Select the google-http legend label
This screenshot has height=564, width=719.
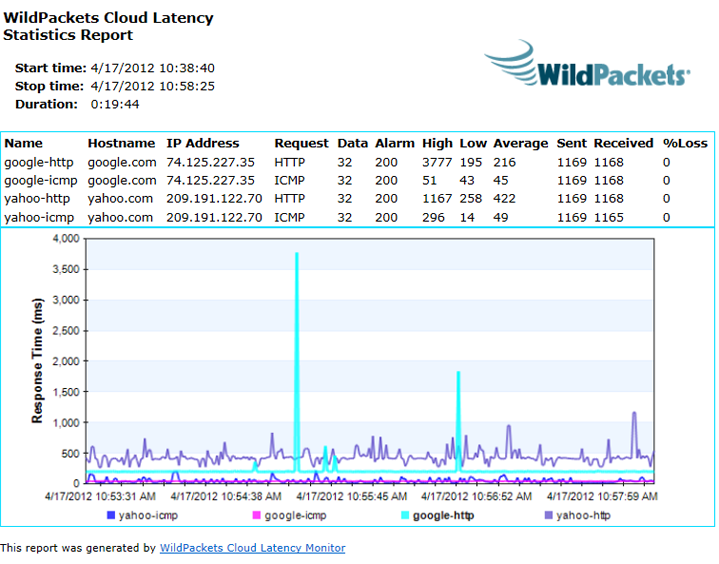tap(443, 515)
